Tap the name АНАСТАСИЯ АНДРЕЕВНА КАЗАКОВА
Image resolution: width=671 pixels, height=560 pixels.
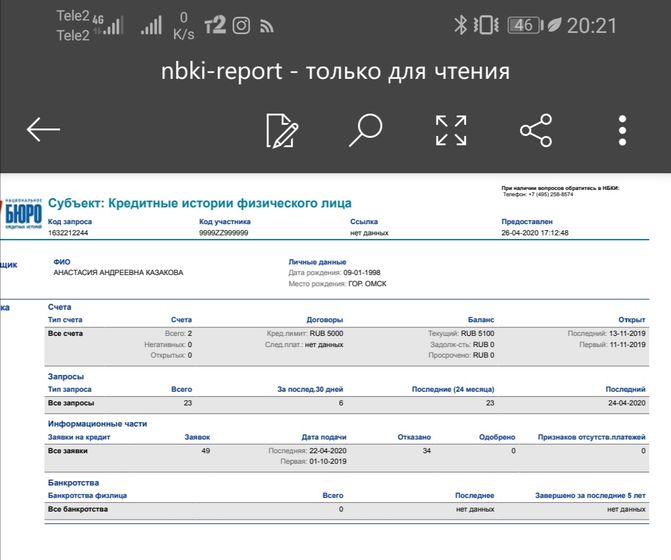118,272
